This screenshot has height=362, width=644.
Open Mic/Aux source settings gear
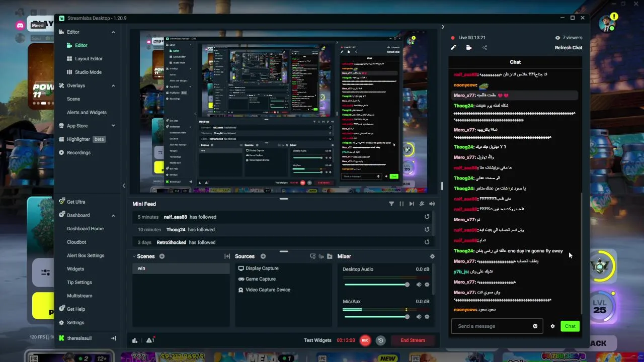tap(427, 317)
